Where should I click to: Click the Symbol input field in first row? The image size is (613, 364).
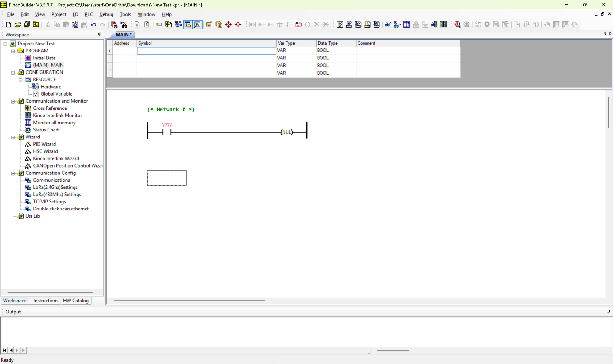[206, 51]
